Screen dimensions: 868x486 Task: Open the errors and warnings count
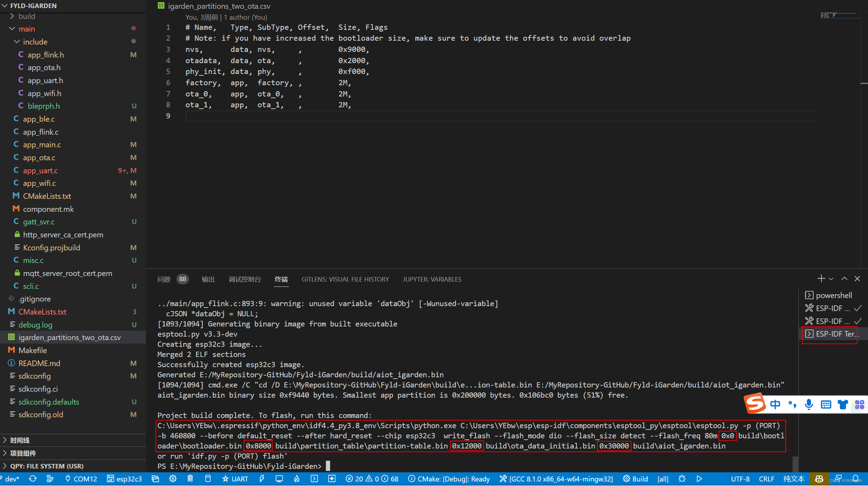pyautogui.click(x=372, y=479)
